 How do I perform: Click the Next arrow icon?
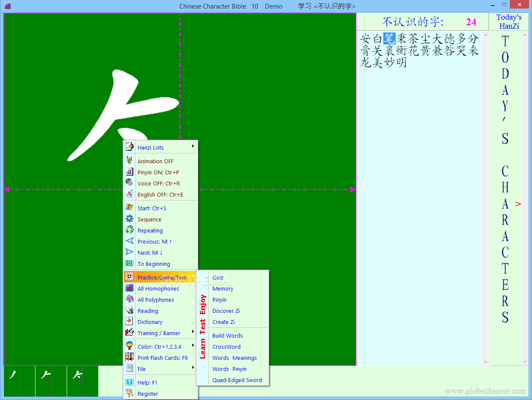click(129, 252)
